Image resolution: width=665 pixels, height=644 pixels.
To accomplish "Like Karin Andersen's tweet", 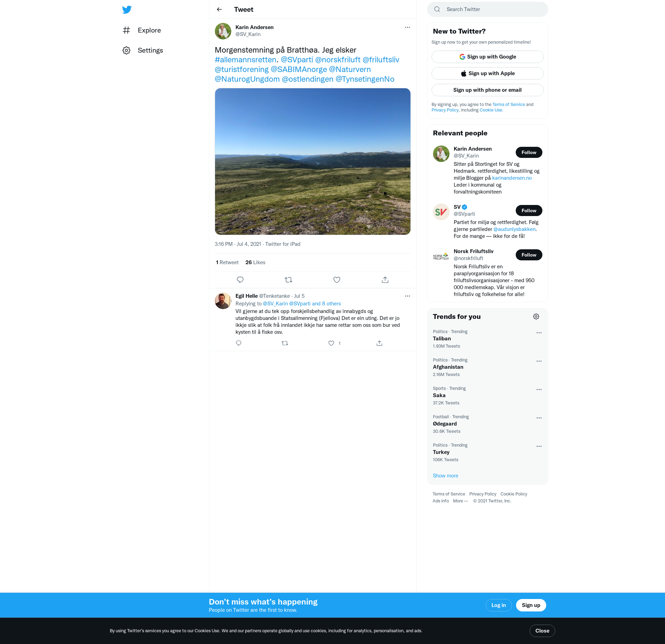I will point(337,280).
